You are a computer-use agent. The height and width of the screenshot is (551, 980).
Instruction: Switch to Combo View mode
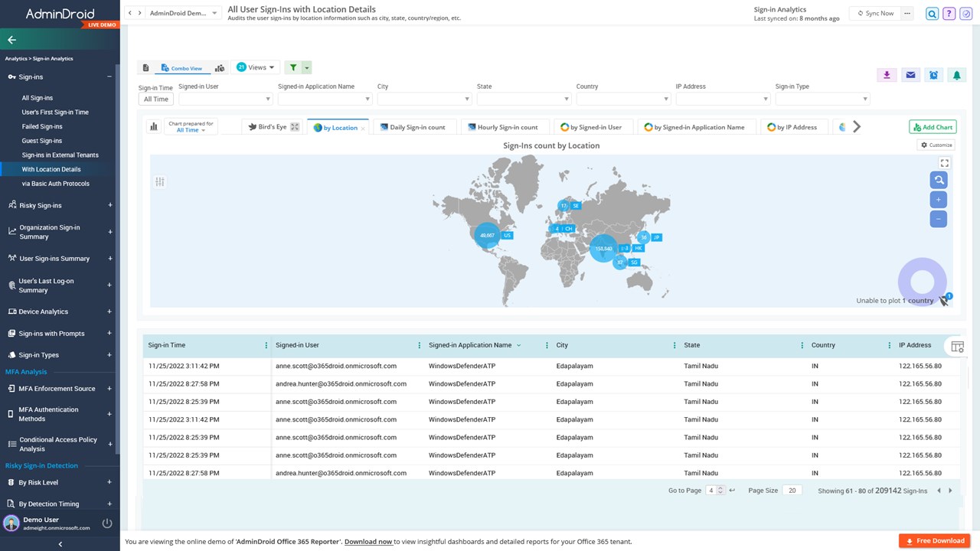pos(182,68)
